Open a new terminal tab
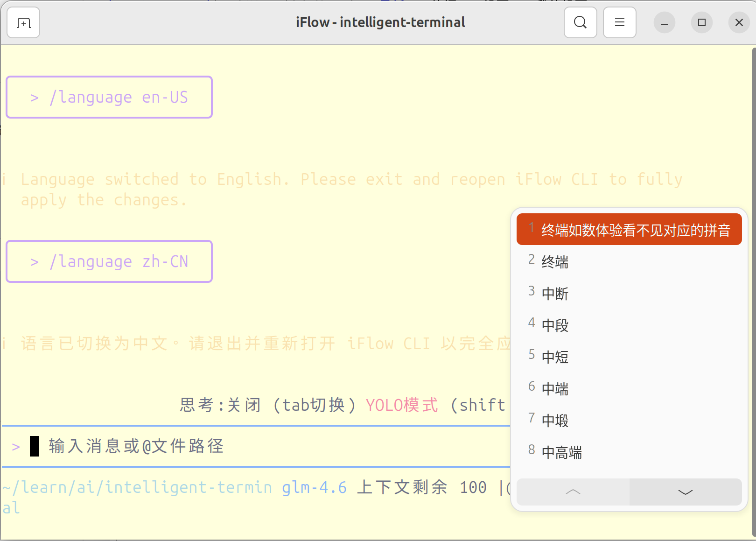The image size is (756, 541). point(23,22)
